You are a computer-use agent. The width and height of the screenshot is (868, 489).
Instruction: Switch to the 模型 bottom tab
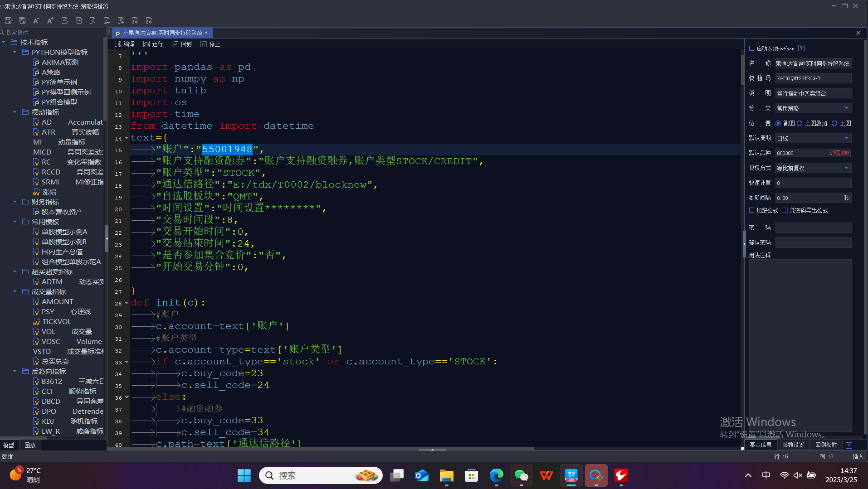[9, 445]
